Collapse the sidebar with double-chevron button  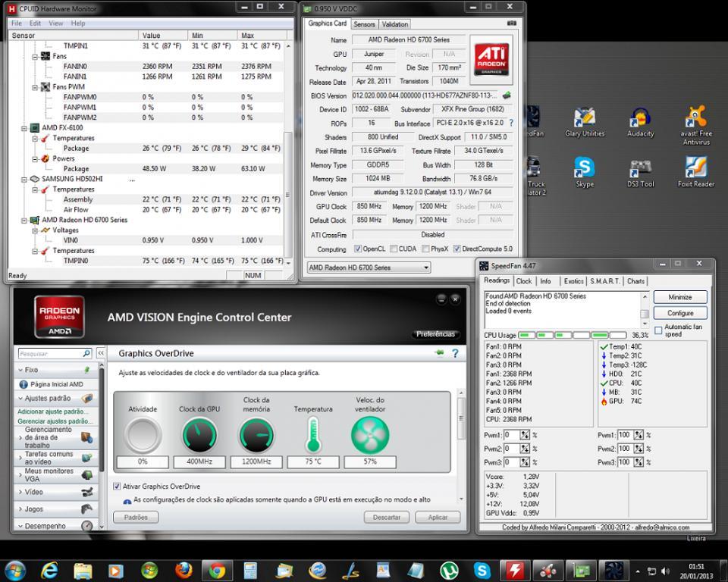click(101, 353)
